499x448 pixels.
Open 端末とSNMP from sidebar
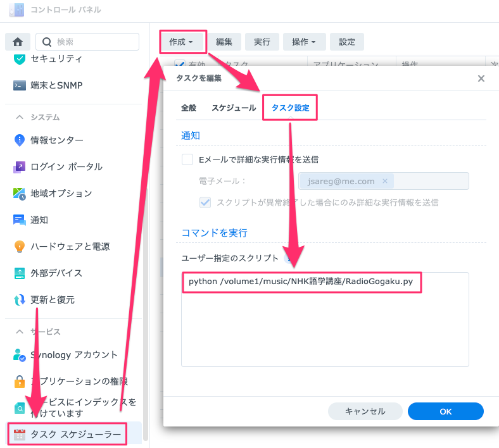[x=56, y=85]
